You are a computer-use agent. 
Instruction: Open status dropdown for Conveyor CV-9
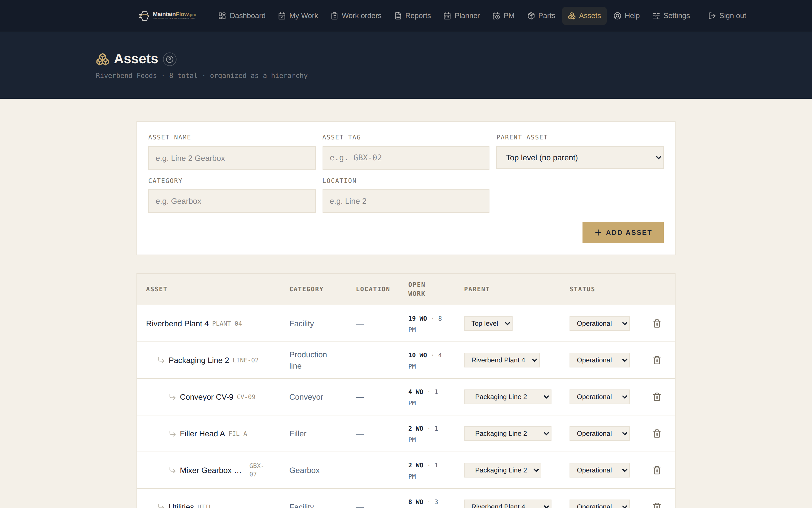[599, 397]
